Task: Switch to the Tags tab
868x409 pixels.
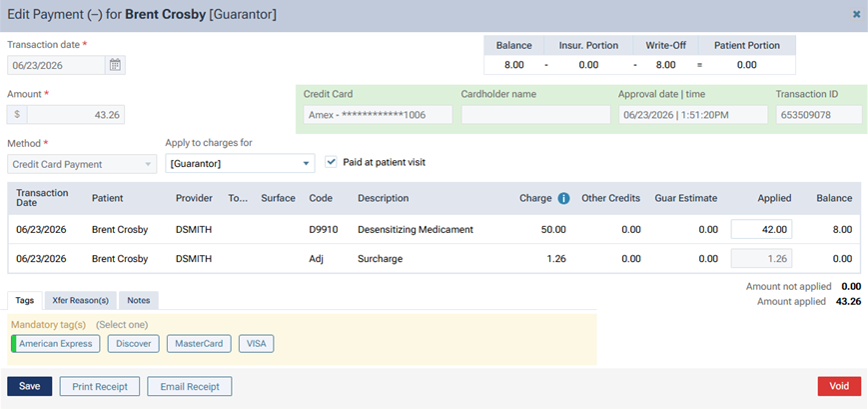Action: tap(25, 300)
